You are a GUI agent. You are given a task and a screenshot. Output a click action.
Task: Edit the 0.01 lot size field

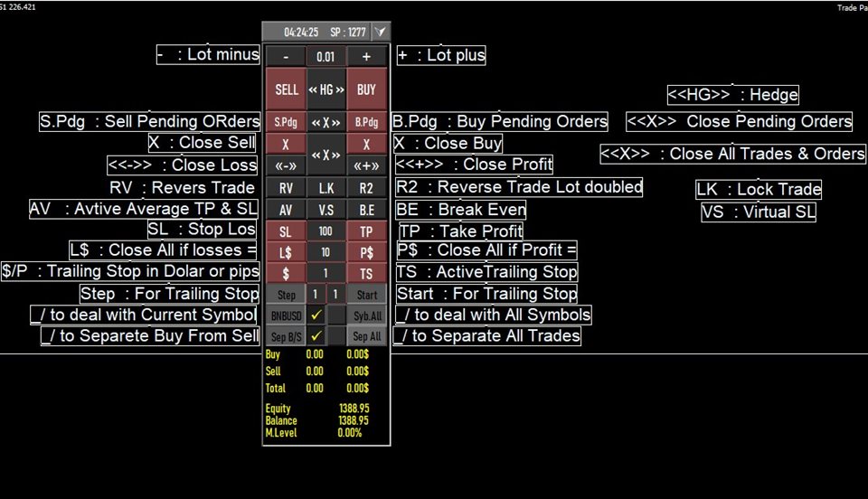(x=325, y=56)
